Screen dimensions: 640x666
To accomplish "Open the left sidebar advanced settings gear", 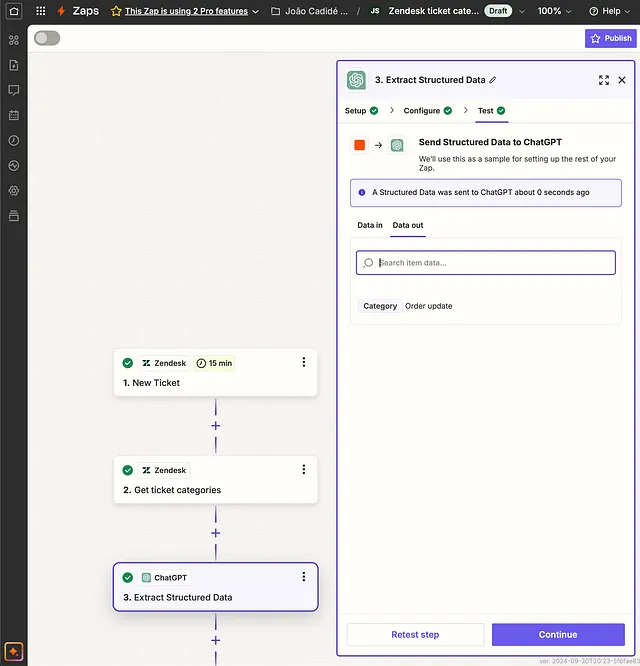I will coord(14,191).
